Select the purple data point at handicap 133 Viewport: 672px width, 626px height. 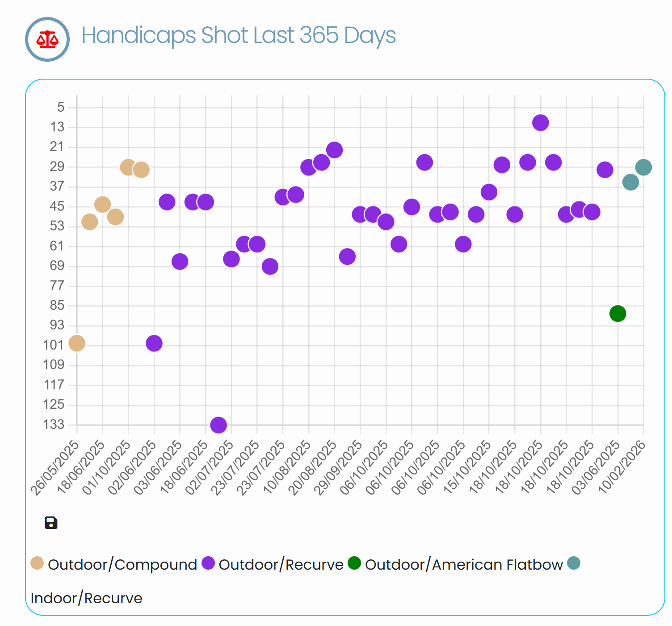coord(218,425)
